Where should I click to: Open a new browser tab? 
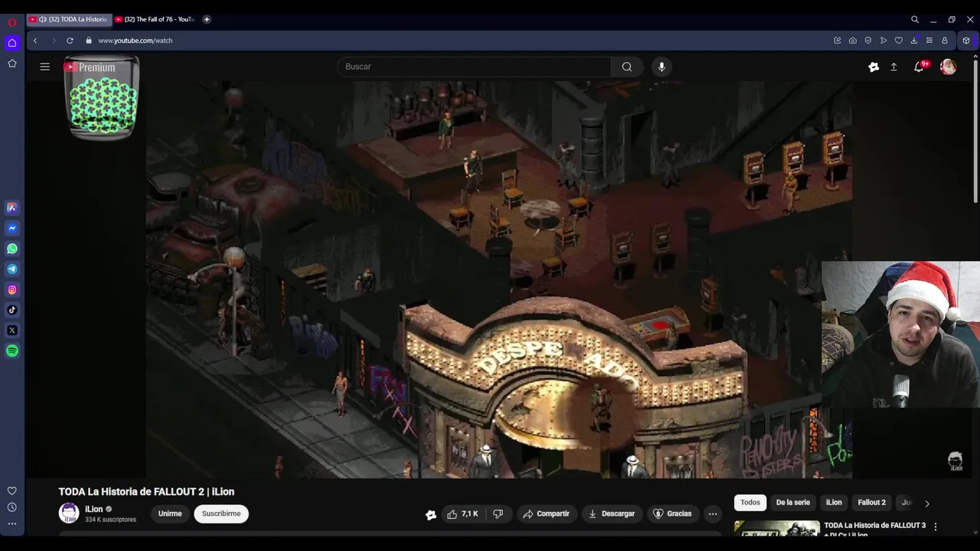click(x=207, y=19)
